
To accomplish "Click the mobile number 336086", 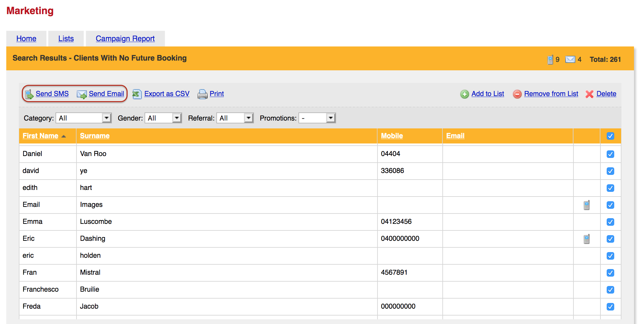I will [393, 171].
